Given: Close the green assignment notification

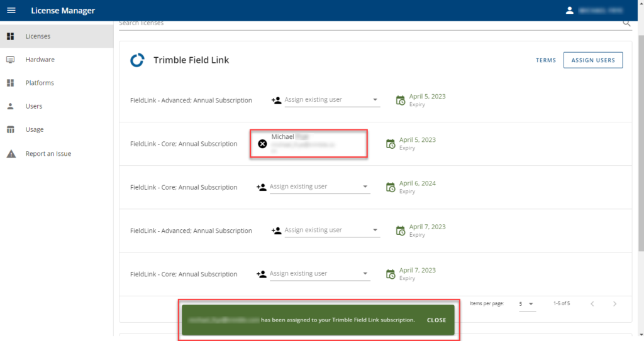Looking at the screenshot, I should coord(436,320).
